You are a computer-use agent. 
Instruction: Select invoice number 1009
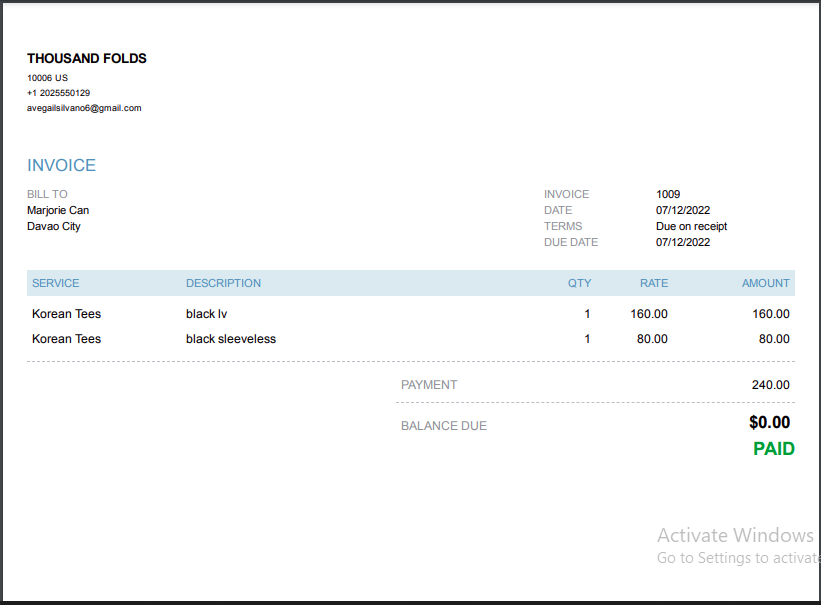(x=668, y=194)
